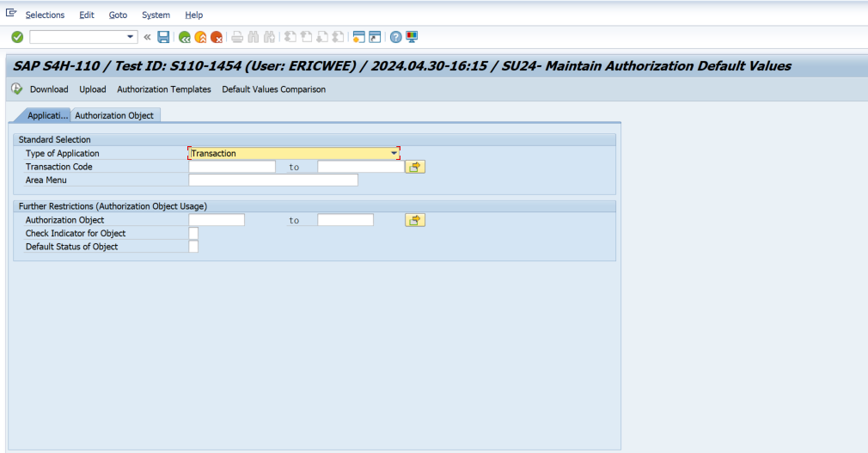Viewport: 868px width, 453px height.
Task: Open the command field dropdown arrow
Action: click(131, 37)
